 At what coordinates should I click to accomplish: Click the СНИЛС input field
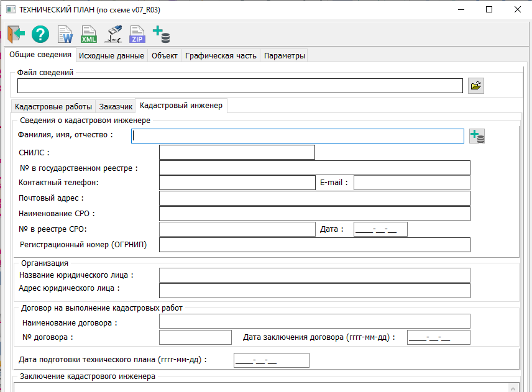[x=237, y=152]
